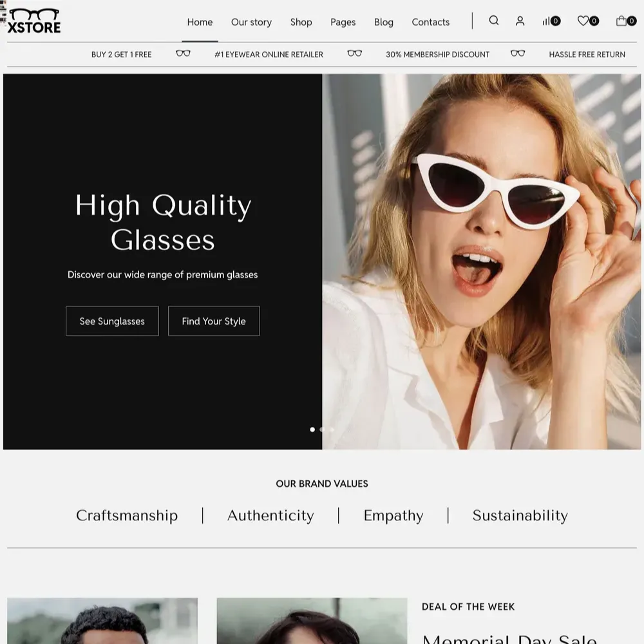Open the Pages menu
The image size is (644, 644).
click(x=343, y=22)
